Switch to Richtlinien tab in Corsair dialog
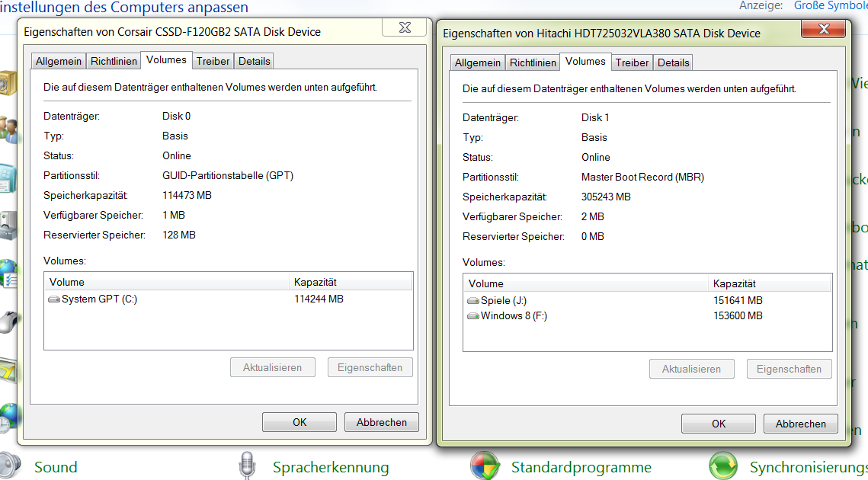This screenshot has width=868, height=480. [x=114, y=61]
